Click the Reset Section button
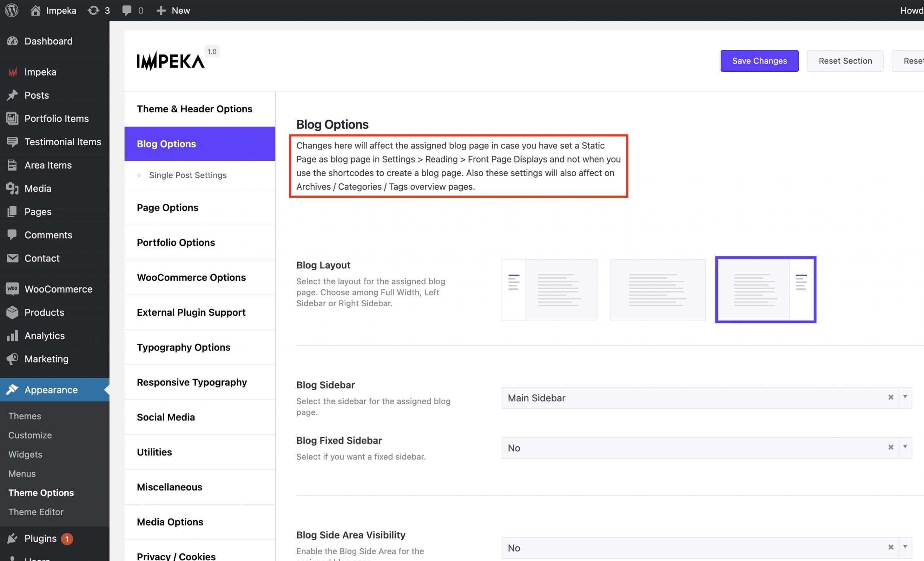This screenshot has width=924, height=561. (x=845, y=61)
